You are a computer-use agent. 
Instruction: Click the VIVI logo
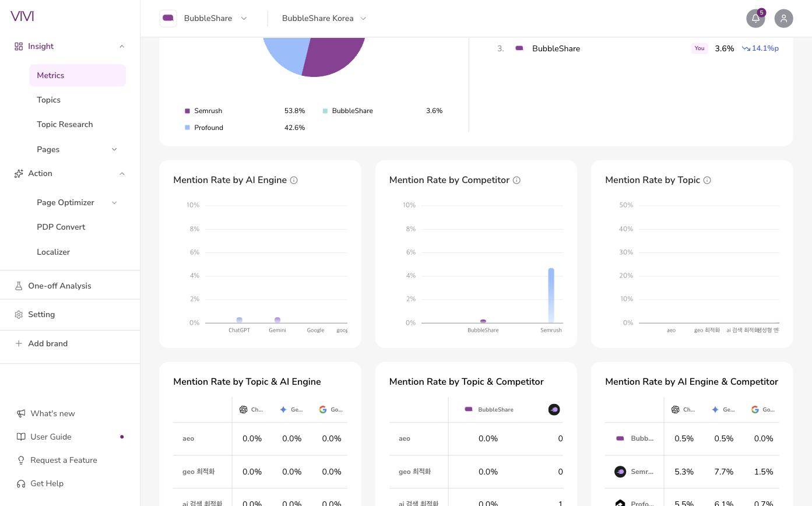click(22, 16)
